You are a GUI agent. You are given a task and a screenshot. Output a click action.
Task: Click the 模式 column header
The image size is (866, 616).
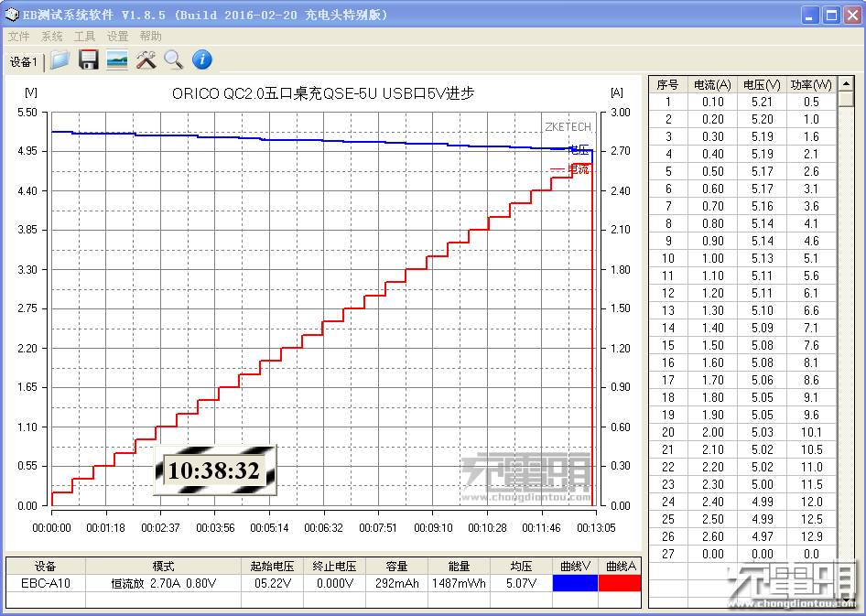click(163, 566)
